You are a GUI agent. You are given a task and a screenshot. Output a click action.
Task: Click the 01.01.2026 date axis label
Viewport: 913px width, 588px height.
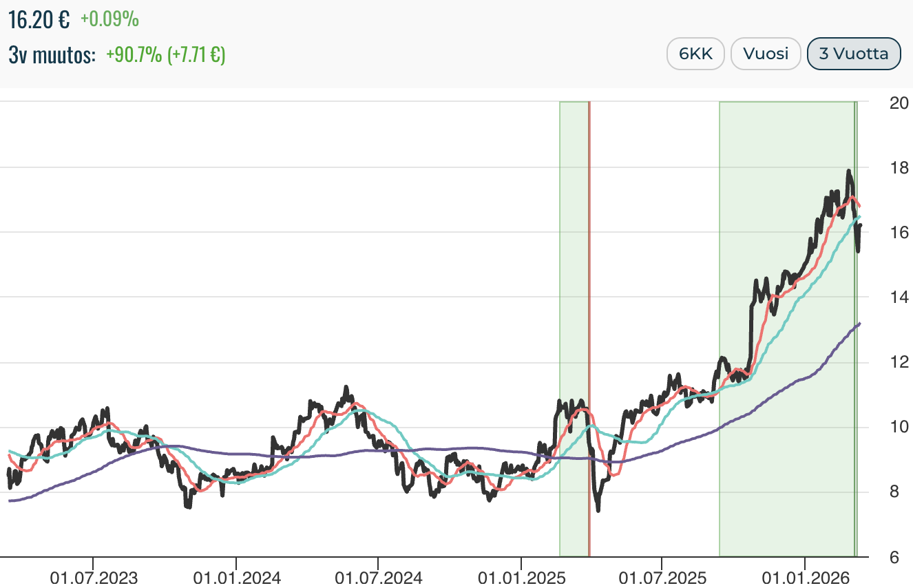804,577
